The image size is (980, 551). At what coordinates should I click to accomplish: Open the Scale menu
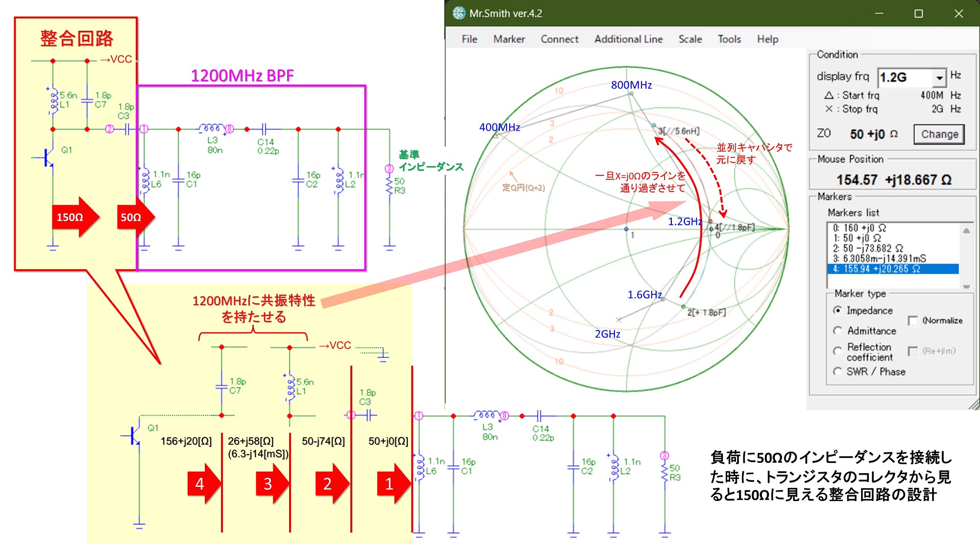(x=690, y=39)
